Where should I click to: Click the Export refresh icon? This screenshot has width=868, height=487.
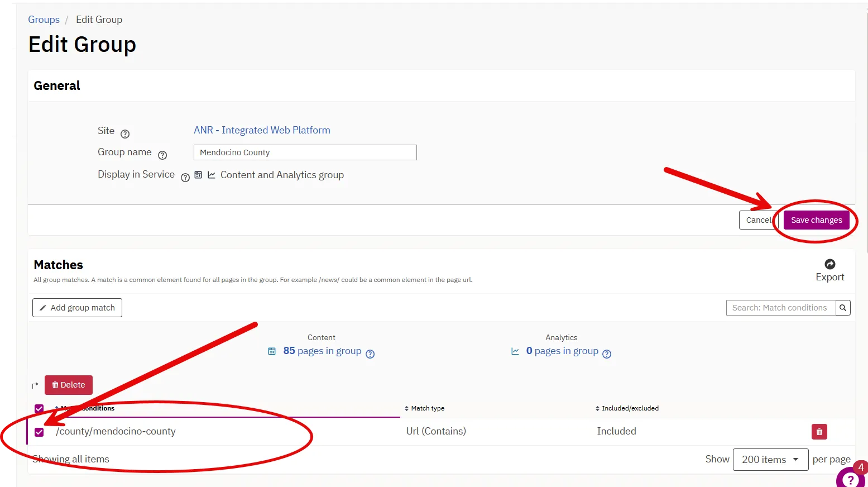(830, 264)
